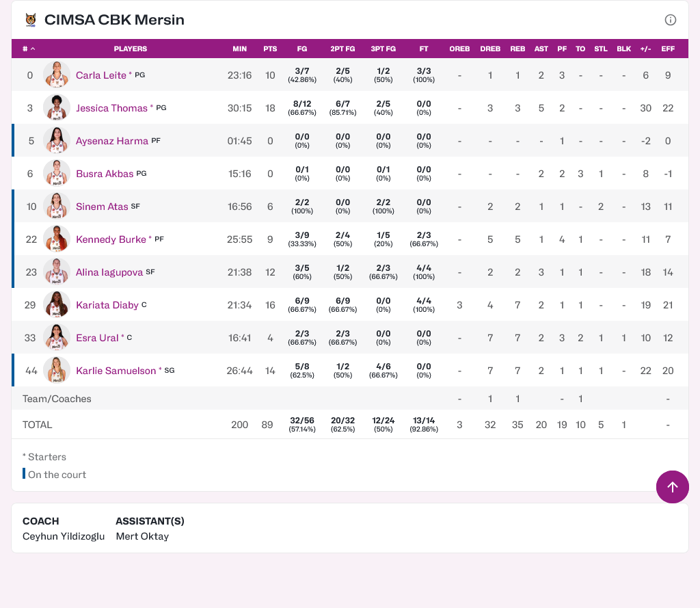Open Jessica Thomas player profile link
700x608 pixels.
[111, 108]
